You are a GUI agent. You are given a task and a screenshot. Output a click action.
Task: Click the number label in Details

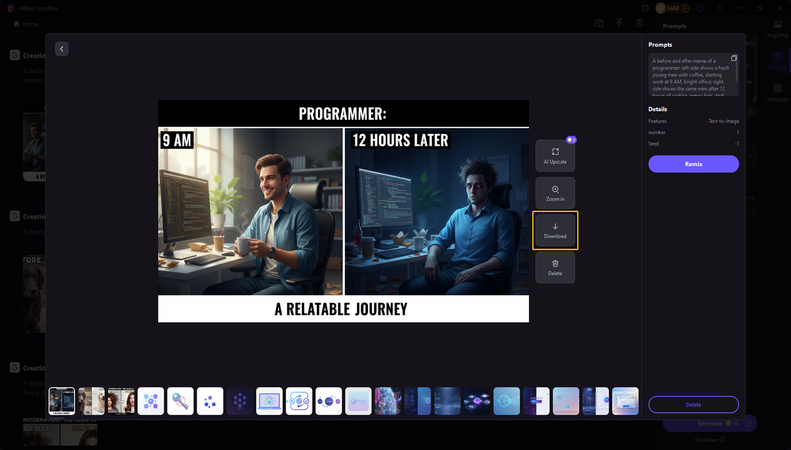pyautogui.click(x=657, y=132)
